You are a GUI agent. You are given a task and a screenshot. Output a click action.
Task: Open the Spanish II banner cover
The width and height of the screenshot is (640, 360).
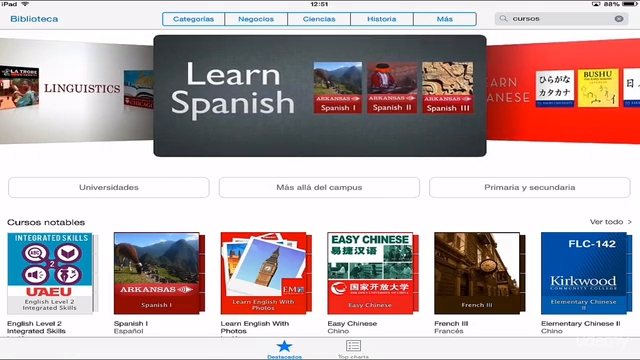coord(392,87)
